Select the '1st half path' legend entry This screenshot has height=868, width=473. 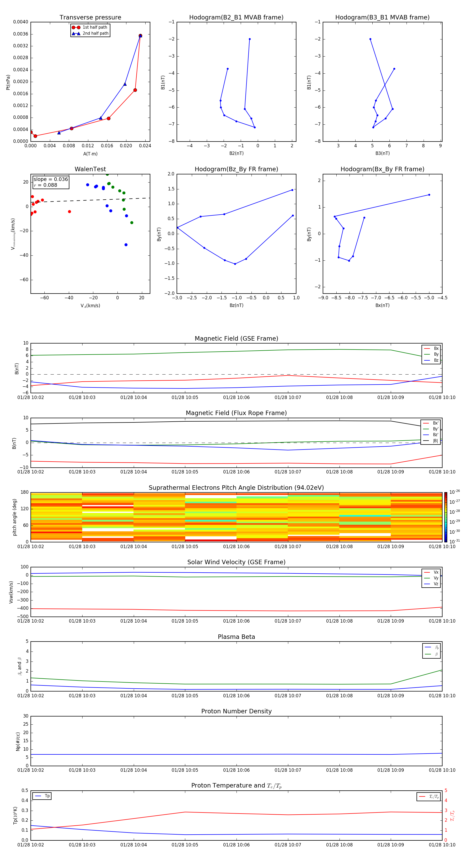coord(90,27)
